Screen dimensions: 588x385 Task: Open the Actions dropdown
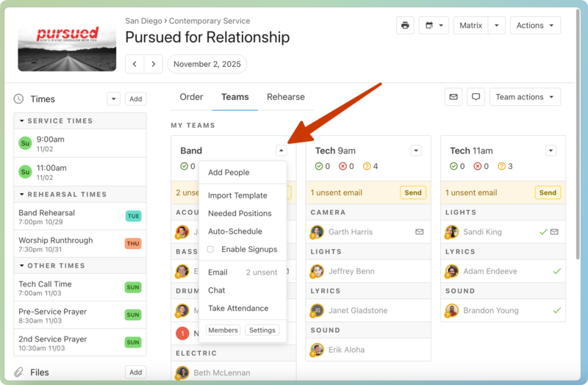[x=535, y=26]
